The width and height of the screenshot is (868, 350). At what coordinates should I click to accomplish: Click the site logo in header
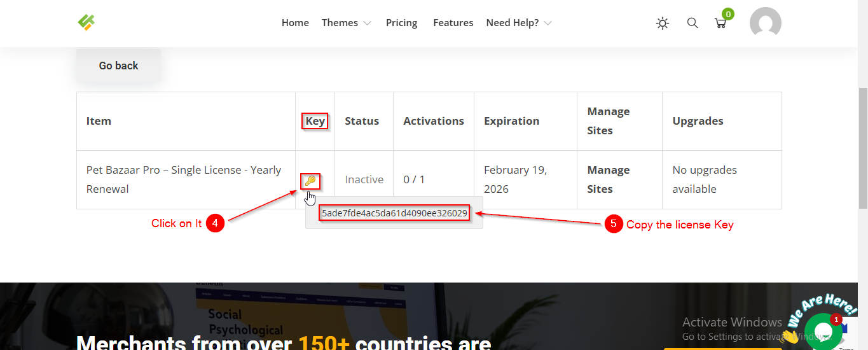[x=86, y=22]
